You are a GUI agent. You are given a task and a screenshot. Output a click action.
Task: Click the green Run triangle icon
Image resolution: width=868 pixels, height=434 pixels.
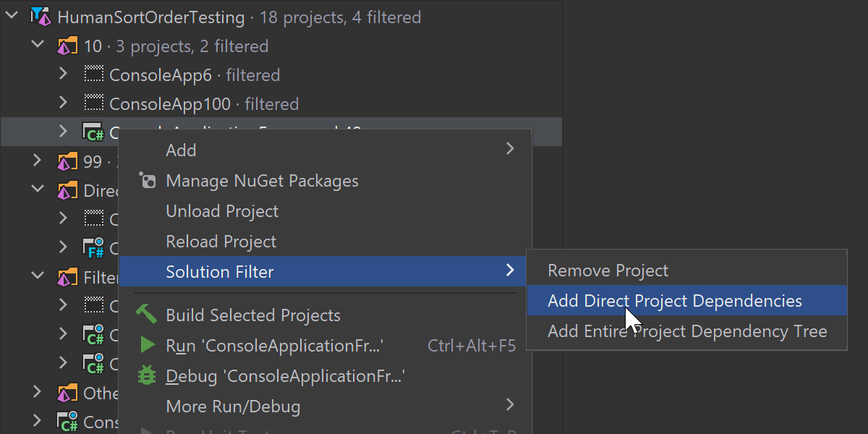[147, 346]
